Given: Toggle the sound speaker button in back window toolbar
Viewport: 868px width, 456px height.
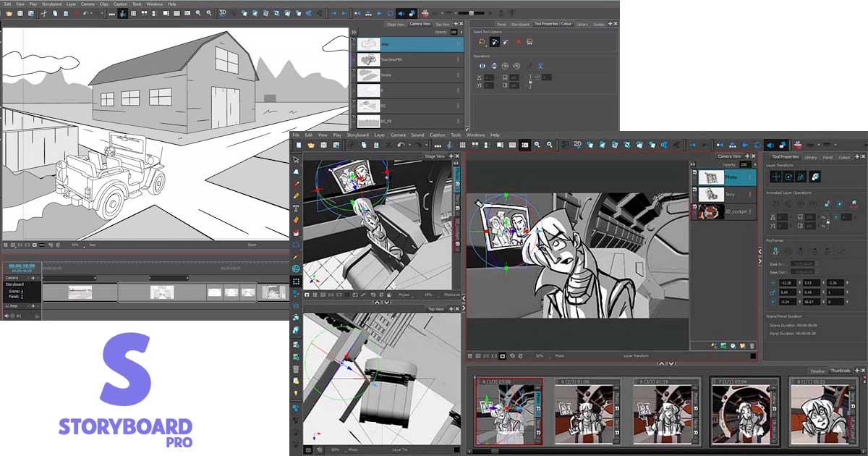Looking at the screenshot, I should pyautogui.click(x=401, y=14).
